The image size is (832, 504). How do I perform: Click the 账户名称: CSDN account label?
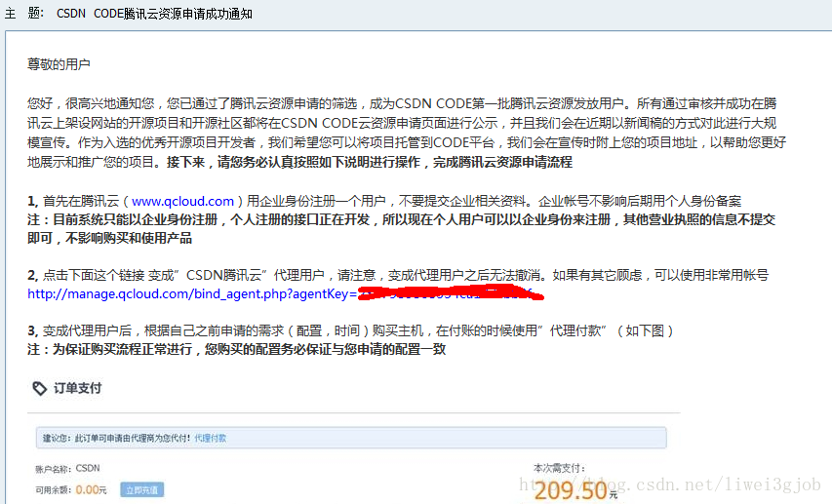(x=67, y=469)
